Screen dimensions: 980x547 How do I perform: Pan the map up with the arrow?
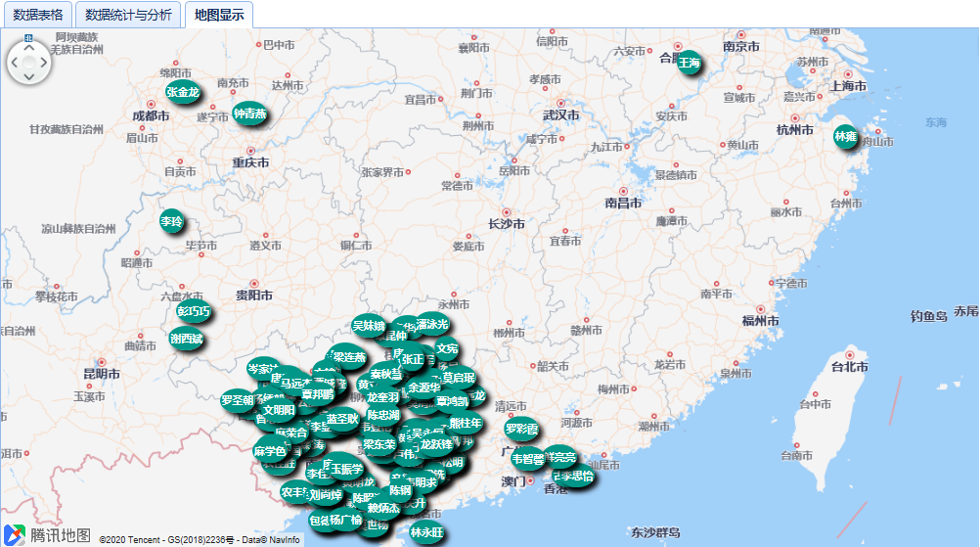pos(29,50)
